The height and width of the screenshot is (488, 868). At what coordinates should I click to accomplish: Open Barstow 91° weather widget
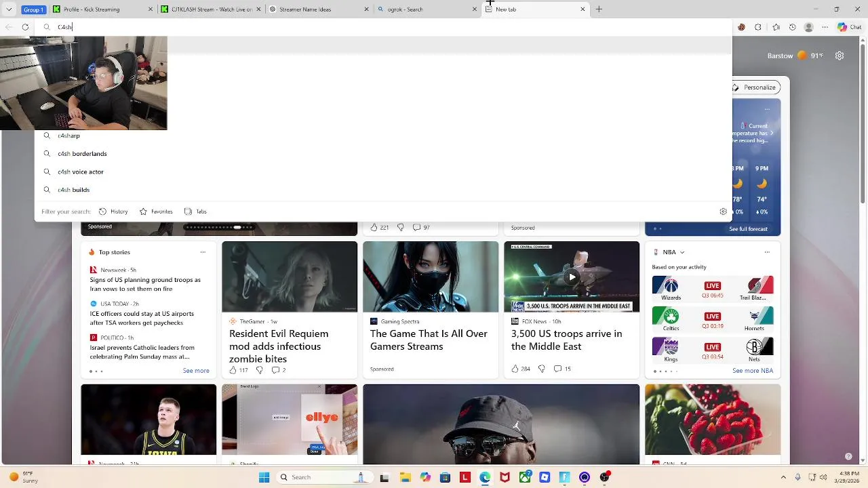tap(795, 56)
